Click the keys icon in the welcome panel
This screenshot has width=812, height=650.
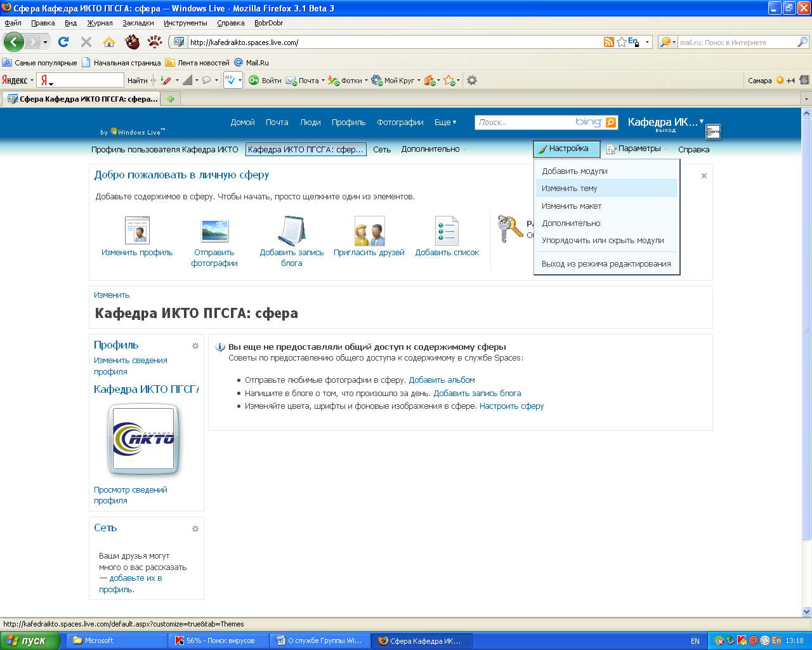(509, 229)
